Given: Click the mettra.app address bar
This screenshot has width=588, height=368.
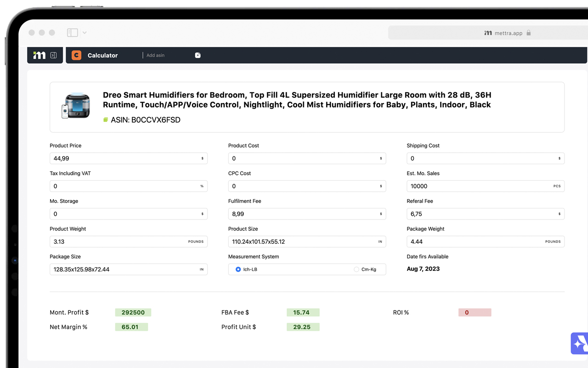Looking at the screenshot, I should (x=488, y=33).
